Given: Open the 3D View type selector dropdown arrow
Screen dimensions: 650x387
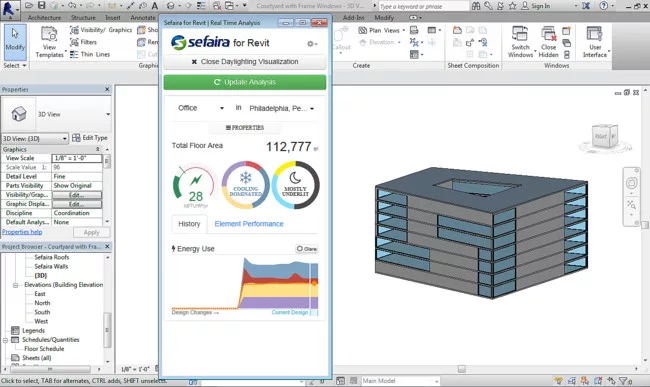Looking at the screenshot, I should coord(108,114).
